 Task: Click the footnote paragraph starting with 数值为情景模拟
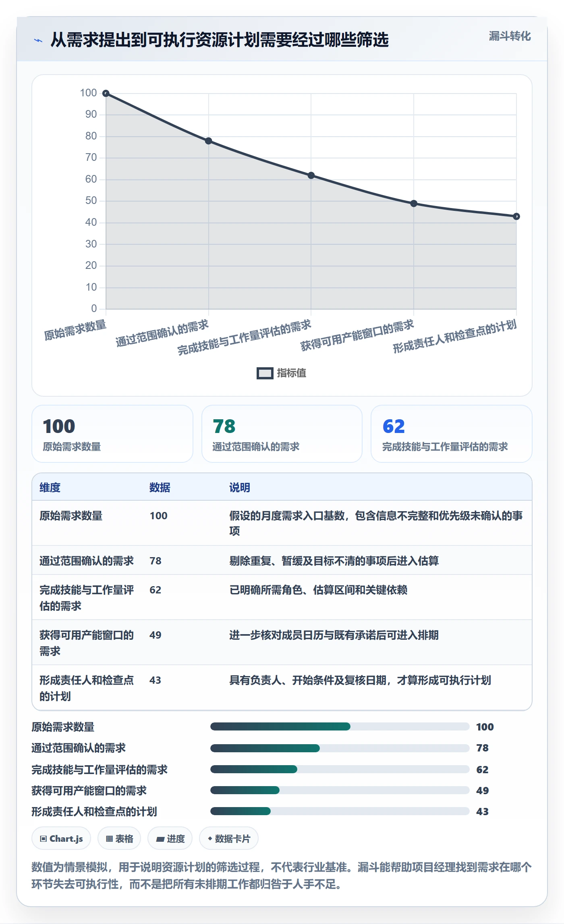pos(282,875)
